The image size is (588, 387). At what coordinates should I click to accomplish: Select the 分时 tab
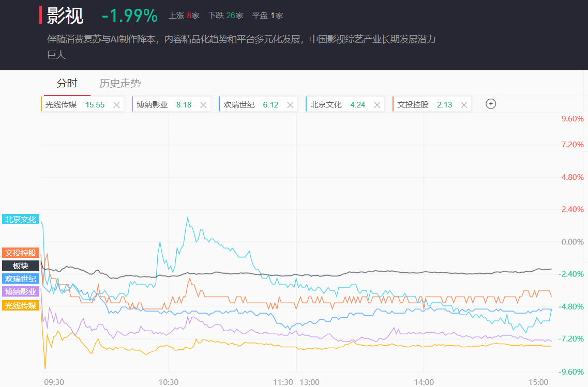coord(67,84)
